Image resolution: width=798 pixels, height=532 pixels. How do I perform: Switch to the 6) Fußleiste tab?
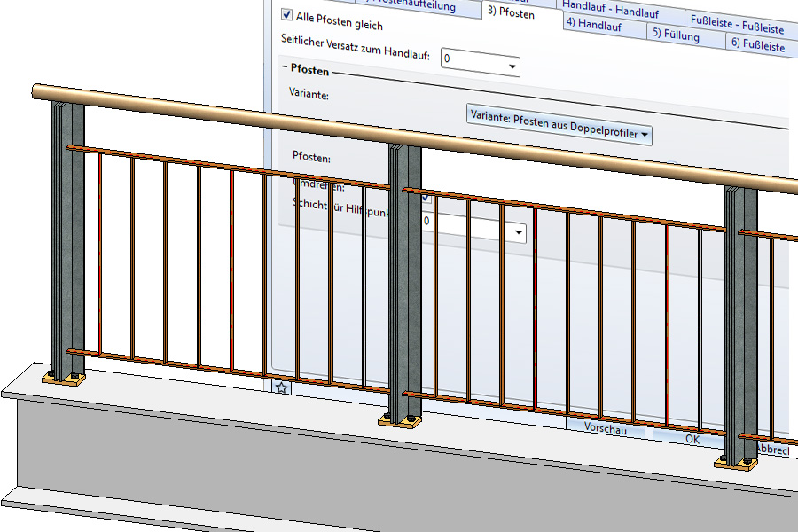pyautogui.click(x=757, y=44)
